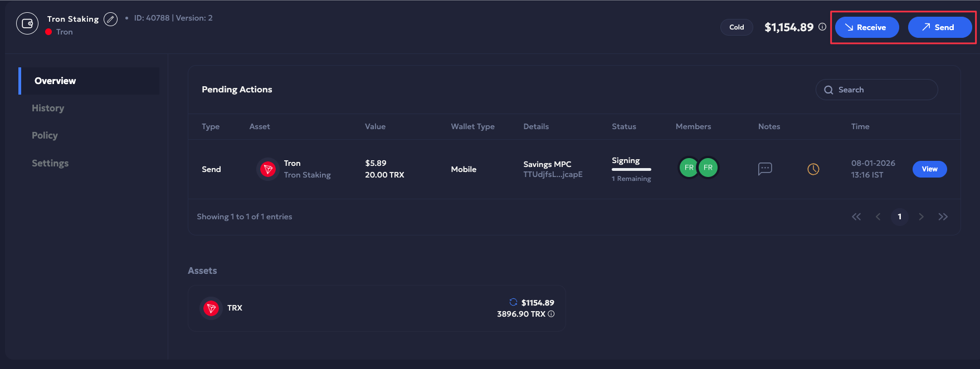980x369 pixels.
Task: Click second green FR member avatar
Action: point(708,168)
